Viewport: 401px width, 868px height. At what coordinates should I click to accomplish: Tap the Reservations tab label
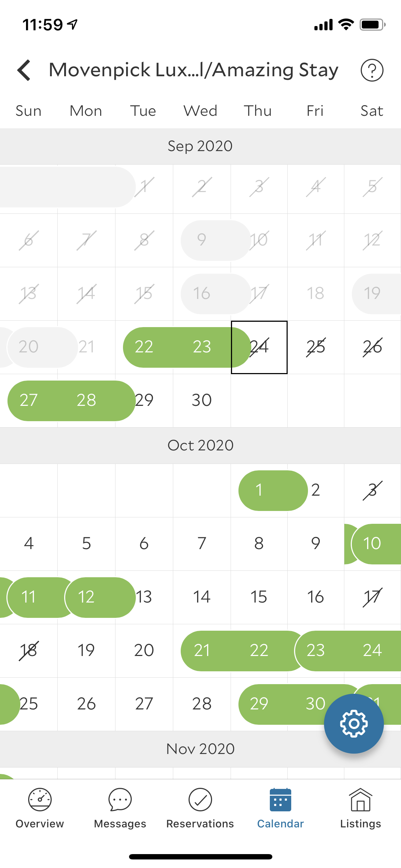(200, 824)
